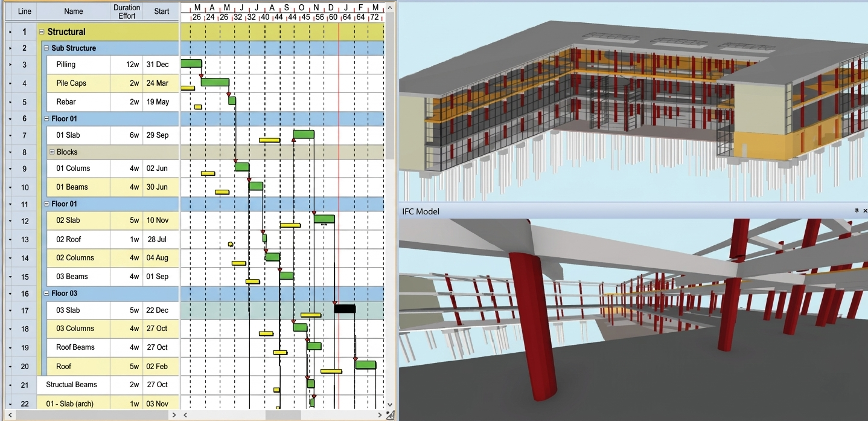The height and width of the screenshot is (421, 868).
Task: Click the corner icon beside the Gantt scrollbar
Action: pyautogui.click(x=390, y=415)
